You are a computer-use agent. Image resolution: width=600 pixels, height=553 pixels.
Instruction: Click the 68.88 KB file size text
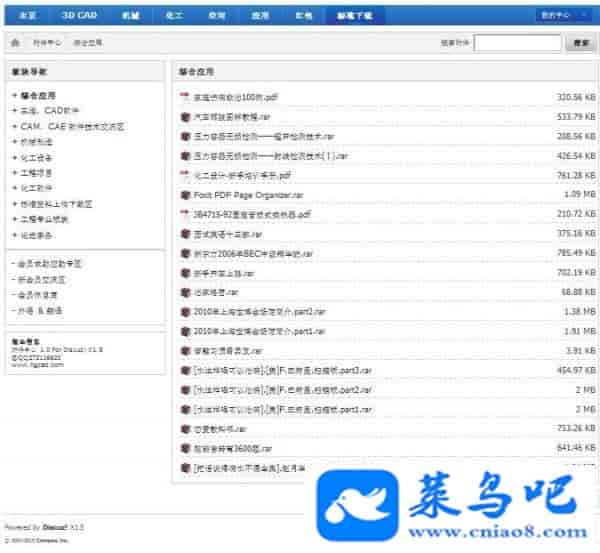[x=578, y=292]
